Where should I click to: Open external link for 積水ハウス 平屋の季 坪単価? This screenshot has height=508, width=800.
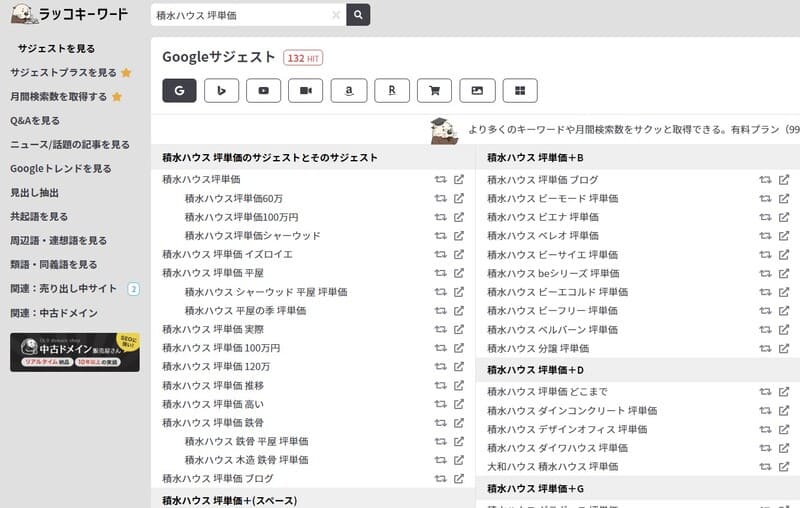459,310
